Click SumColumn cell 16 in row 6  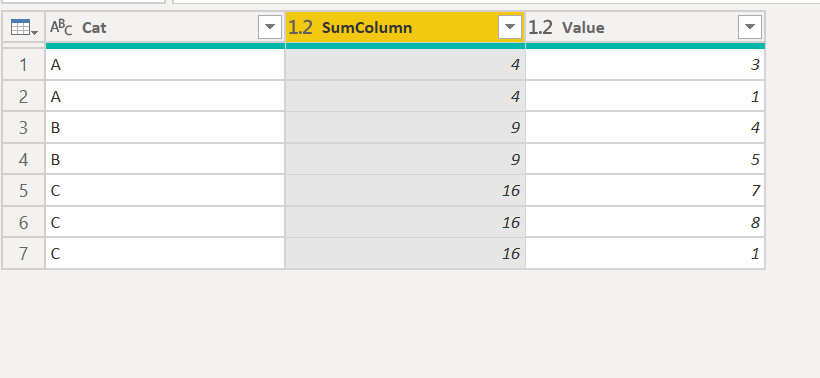coord(405,222)
